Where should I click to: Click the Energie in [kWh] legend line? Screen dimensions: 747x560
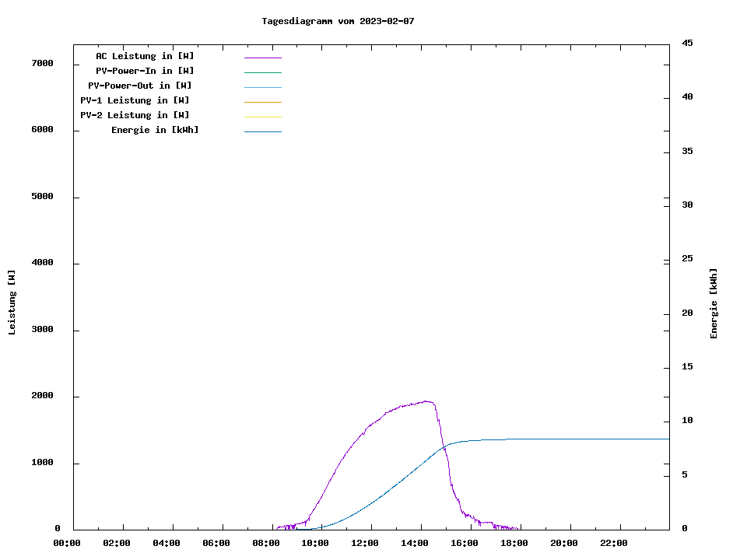pos(262,131)
